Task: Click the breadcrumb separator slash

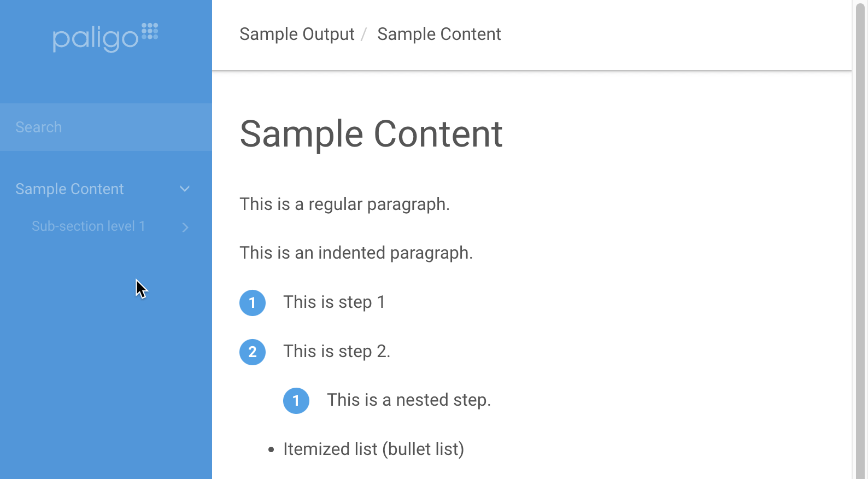Action: [x=364, y=34]
